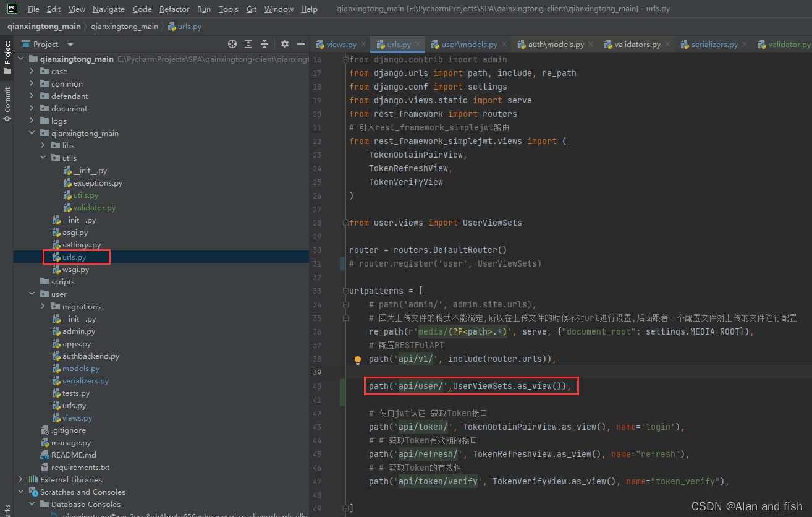
Task: Open the Tools menu
Action: tap(228, 9)
